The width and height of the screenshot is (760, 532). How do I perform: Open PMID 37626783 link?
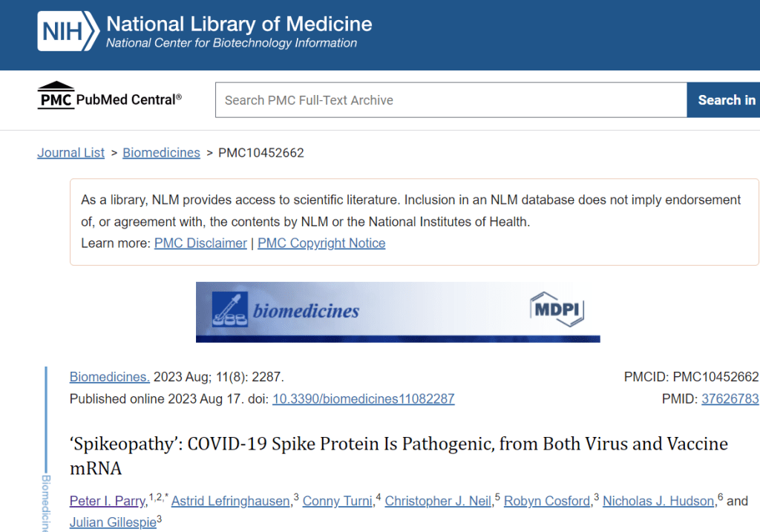730,399
